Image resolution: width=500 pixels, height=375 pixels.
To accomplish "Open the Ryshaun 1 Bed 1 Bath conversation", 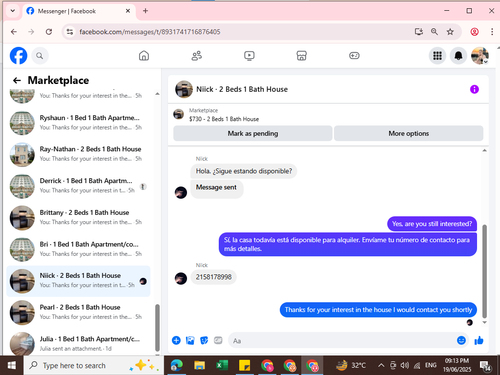I will (x=78, y=123).
